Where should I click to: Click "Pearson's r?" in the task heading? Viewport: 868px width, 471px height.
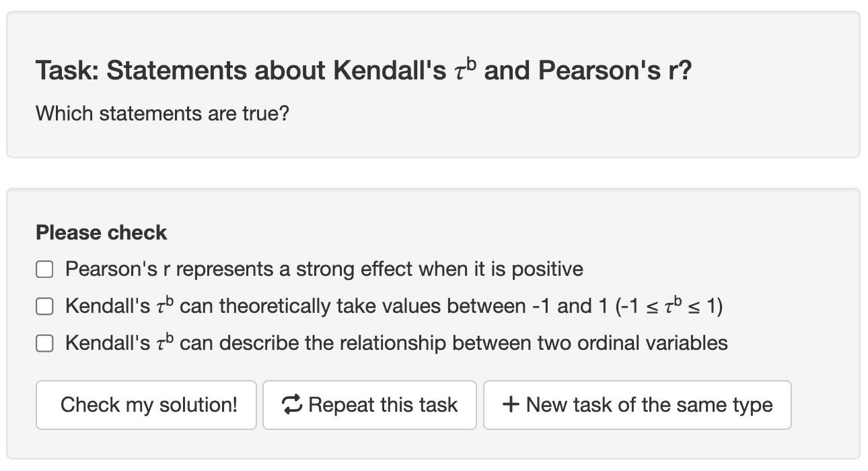point(615,71)
